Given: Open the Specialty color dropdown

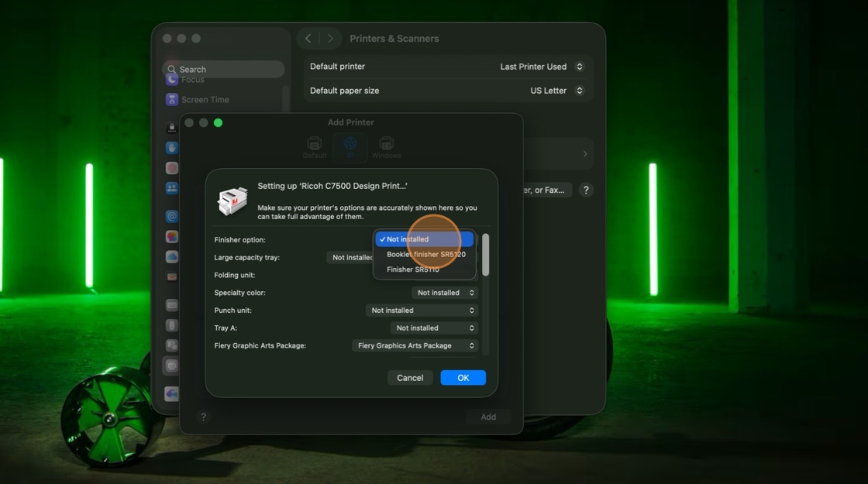Looking at the screenshot, I should pos(445,293).
